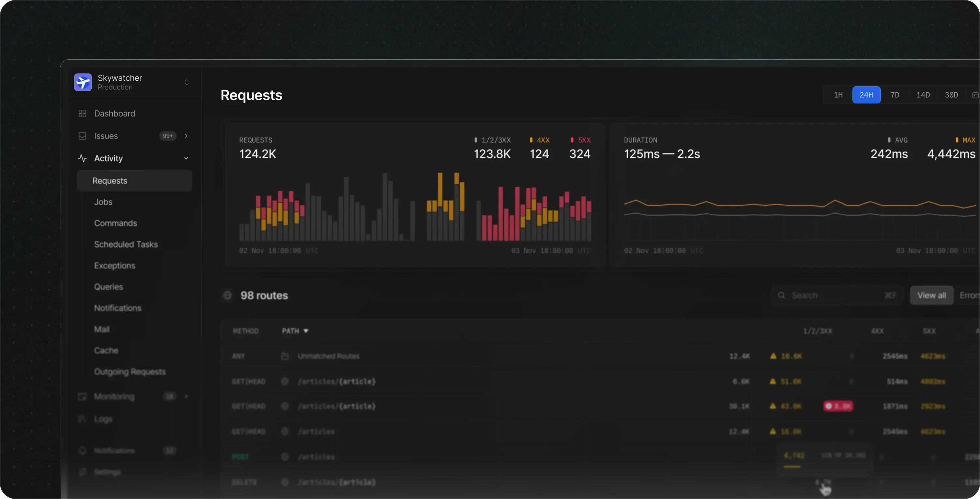
Task: Open Jobs under Activity
Action: point(103,202)
